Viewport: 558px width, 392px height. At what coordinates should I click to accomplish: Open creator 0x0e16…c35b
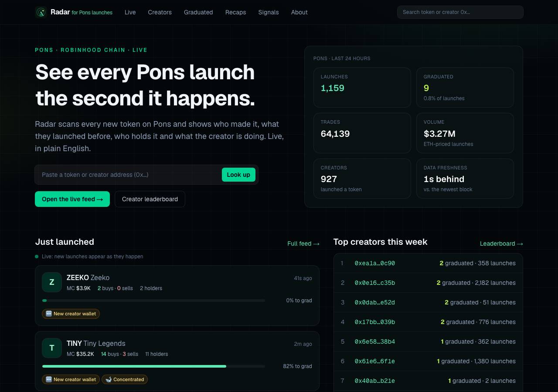[x=375, y=283]
